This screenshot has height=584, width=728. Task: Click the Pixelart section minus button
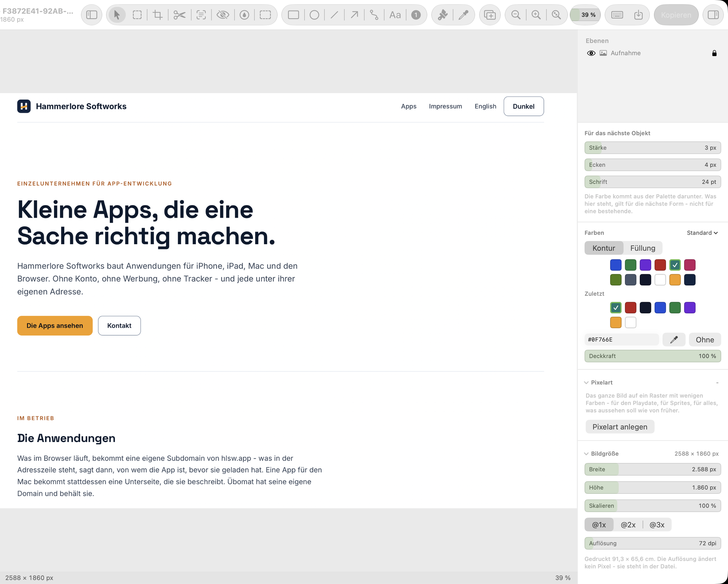click(x=717, y=383)
